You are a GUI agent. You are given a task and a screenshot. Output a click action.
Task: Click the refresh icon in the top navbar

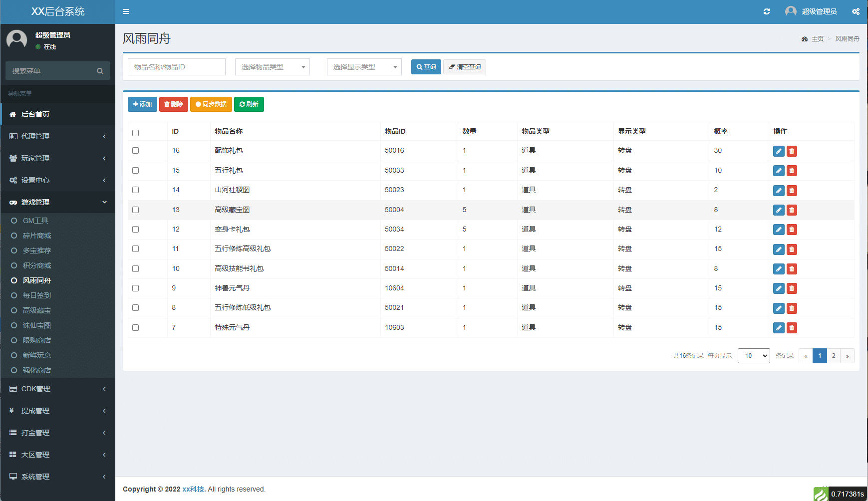[x=767, y=11]
